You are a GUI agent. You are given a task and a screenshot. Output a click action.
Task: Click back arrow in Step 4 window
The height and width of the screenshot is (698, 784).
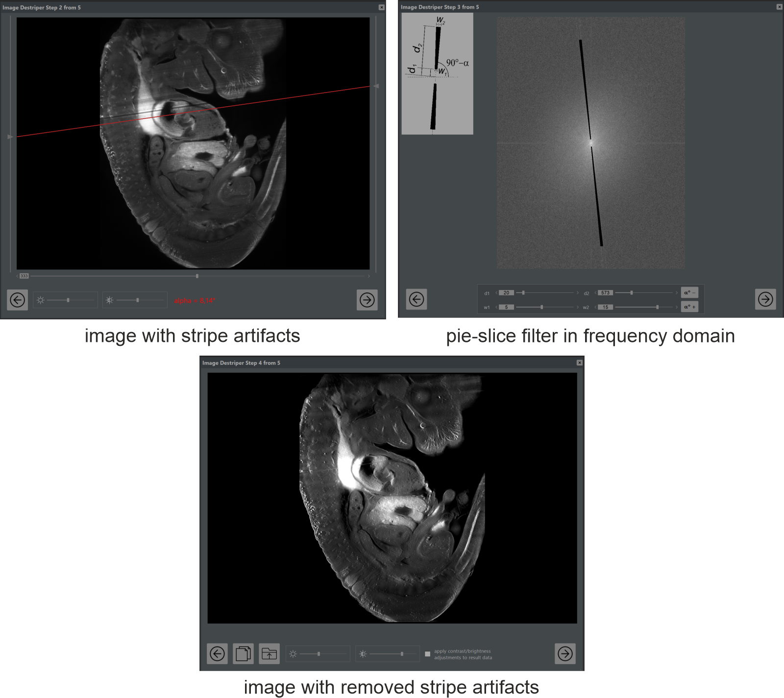pyautogui.click(x=217, y=653)
